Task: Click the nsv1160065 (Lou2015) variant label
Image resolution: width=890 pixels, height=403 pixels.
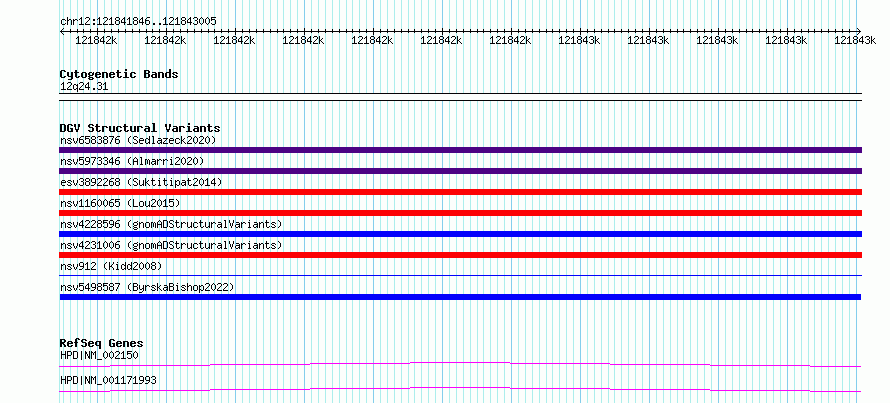Action: (120, 203)
